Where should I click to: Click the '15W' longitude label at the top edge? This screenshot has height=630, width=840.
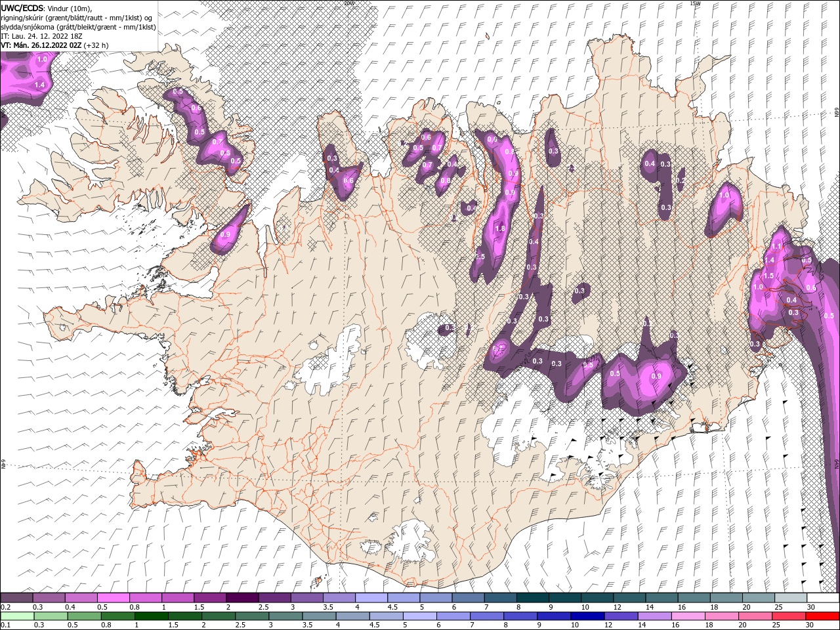[x=695, y=3]
